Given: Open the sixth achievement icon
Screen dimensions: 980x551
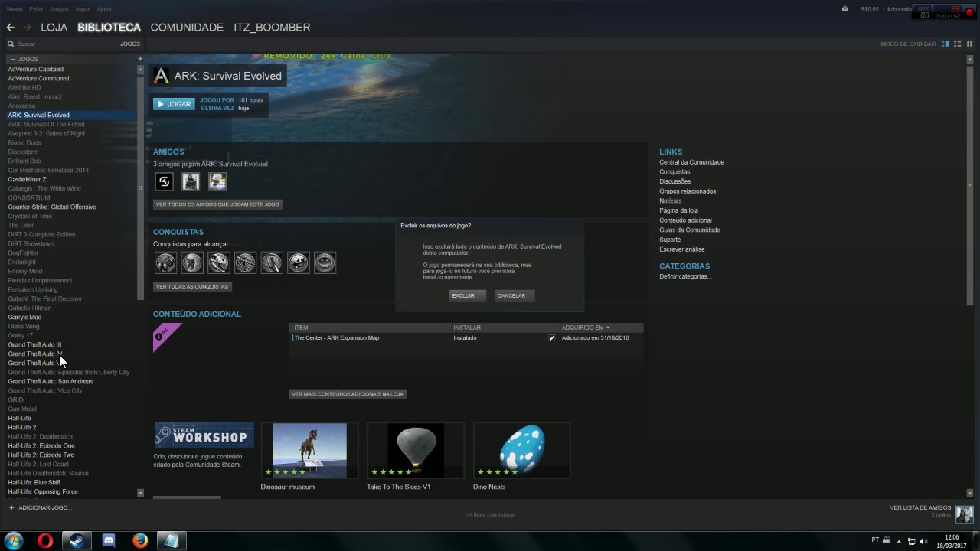Looking at the screenshot, I should point(298,262).
